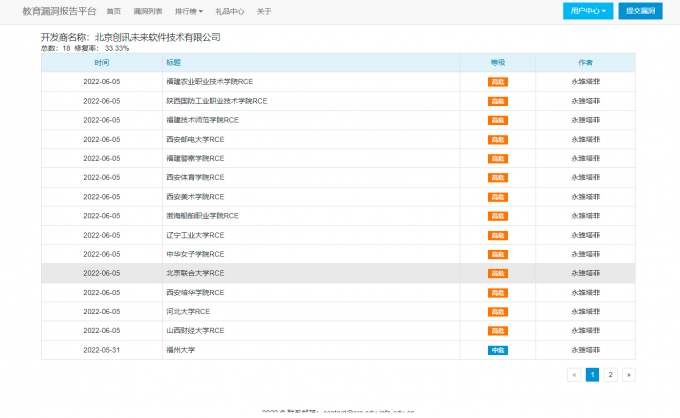Open the 辽宁工业大学RCE report
680x418 pixels.
(195, 235)
